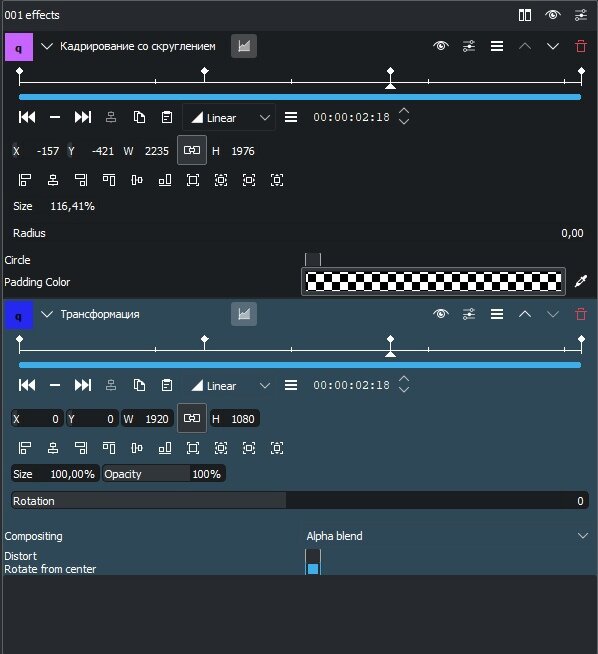The width and height of the screenshot is (598, 654).
Task: Align right in crop effect
Action: click(81, 180)
